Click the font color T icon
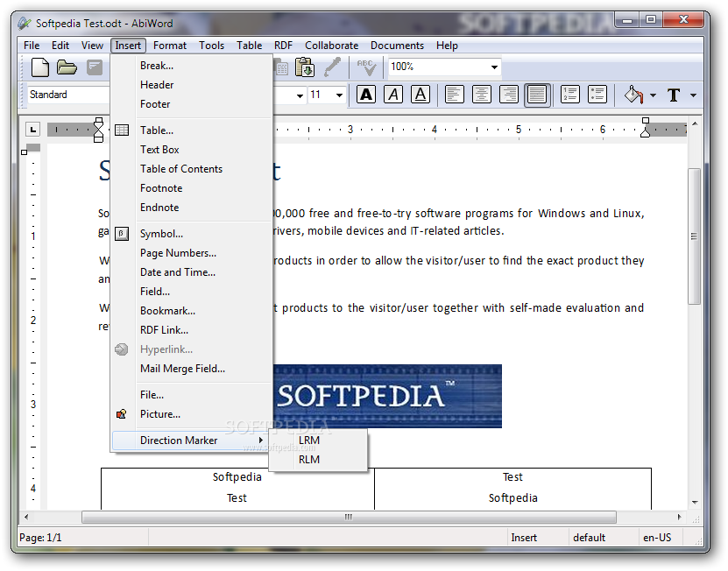The image size is (728, 571). 674,95
